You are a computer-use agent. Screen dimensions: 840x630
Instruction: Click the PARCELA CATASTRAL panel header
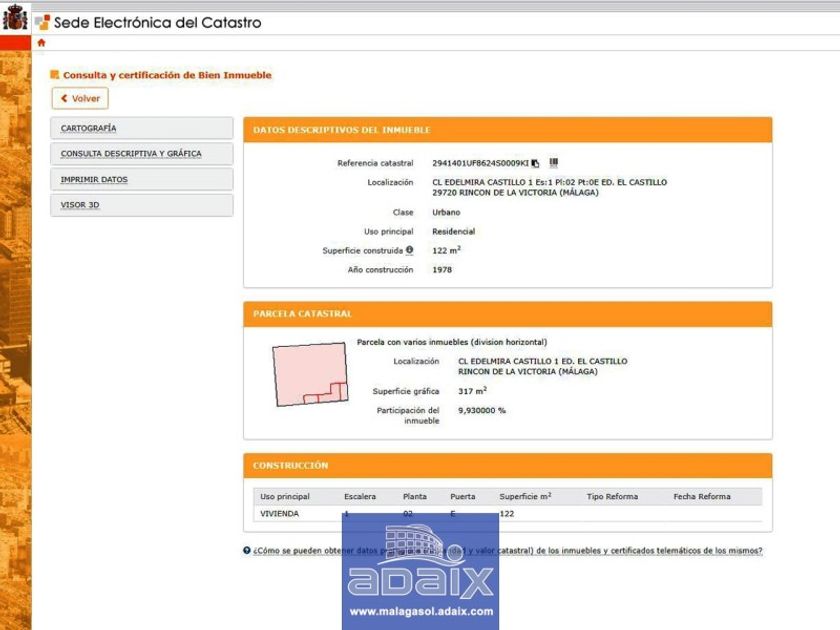pos(507,314)
